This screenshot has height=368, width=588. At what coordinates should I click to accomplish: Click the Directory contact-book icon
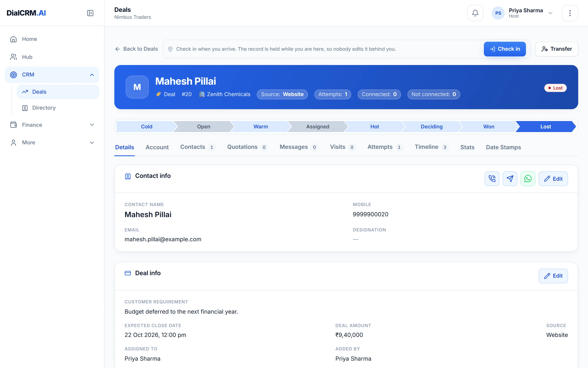[25, 108]
